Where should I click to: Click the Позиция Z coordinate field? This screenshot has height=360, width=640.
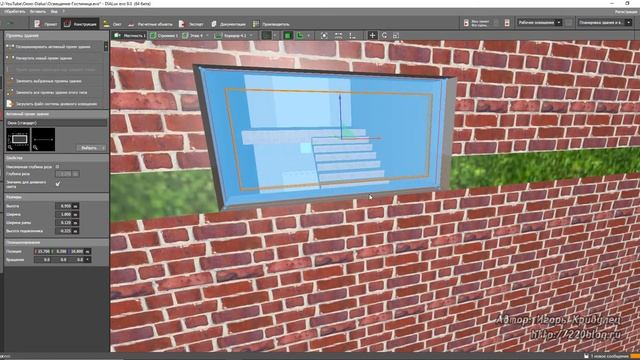(x=77, y=251)
